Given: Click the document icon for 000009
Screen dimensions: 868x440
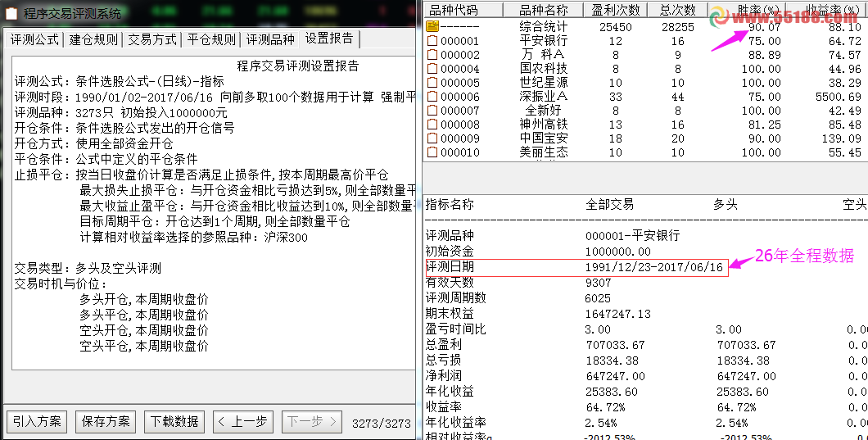Looking at the screenshot, I should click(432, 138).
